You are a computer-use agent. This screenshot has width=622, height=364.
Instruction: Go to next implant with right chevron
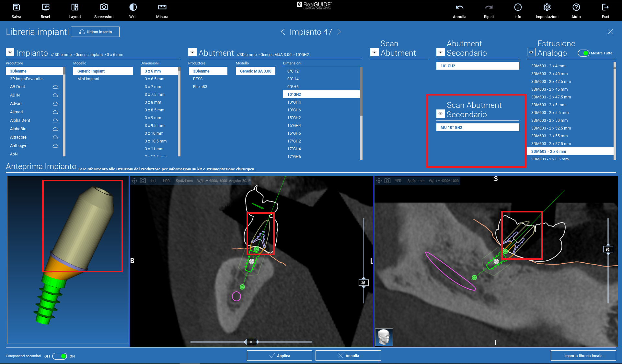[339, 32]
